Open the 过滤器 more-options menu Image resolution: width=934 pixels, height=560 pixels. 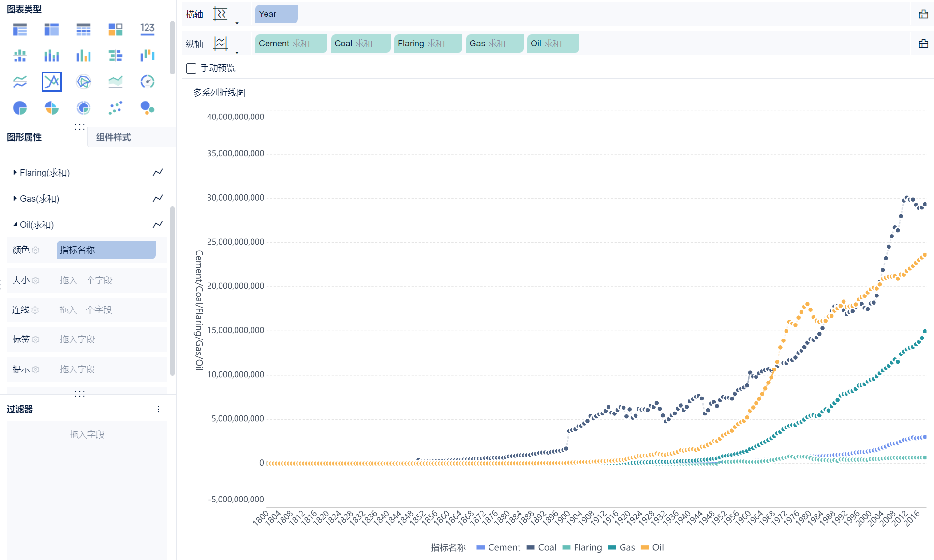158,409
